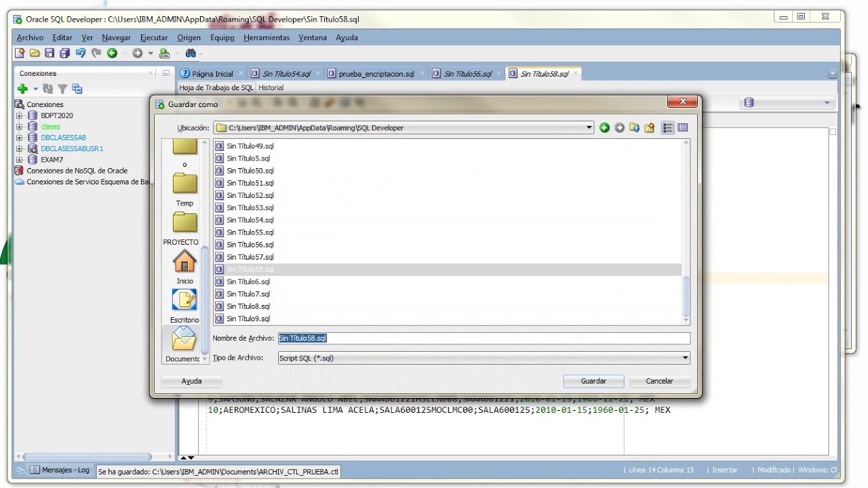
Task: Select file Sin Título9.sql in list
Action: pos(248,319)
